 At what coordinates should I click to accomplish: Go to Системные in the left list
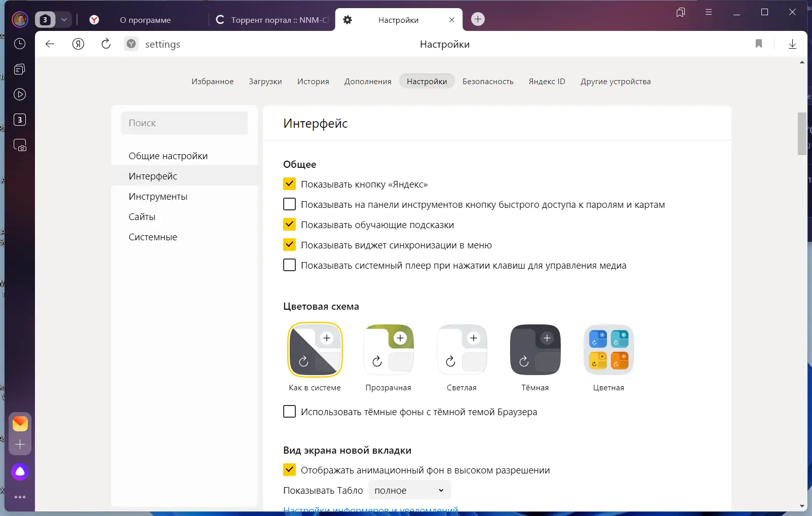(184, 237)
